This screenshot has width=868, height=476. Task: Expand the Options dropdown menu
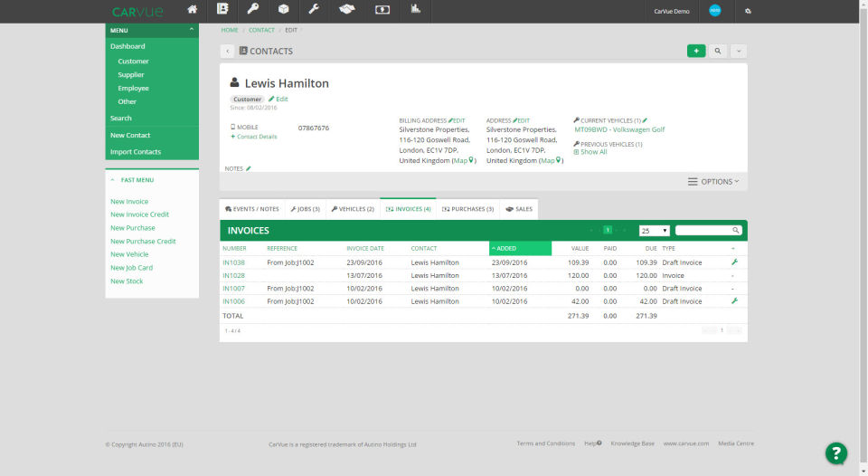click(x=713, y=182)
